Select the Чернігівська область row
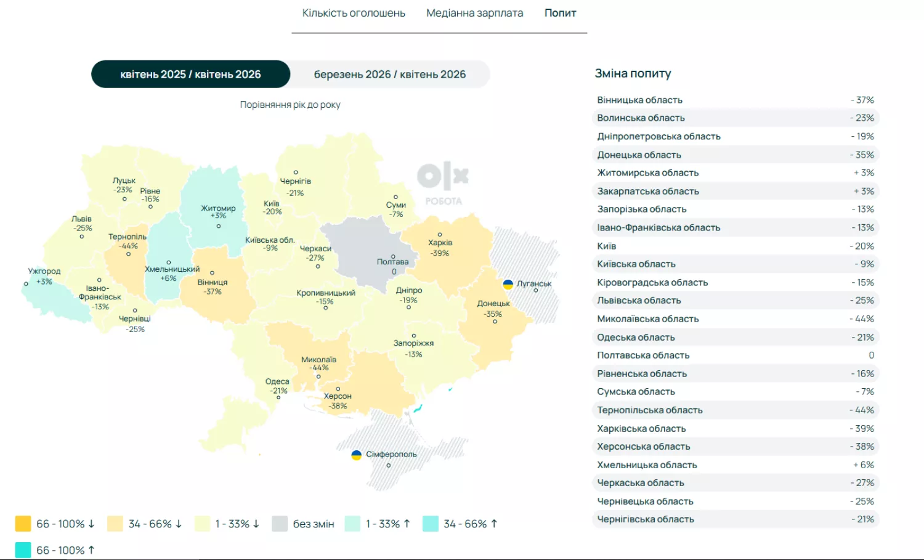 click(x=736, y=519)
